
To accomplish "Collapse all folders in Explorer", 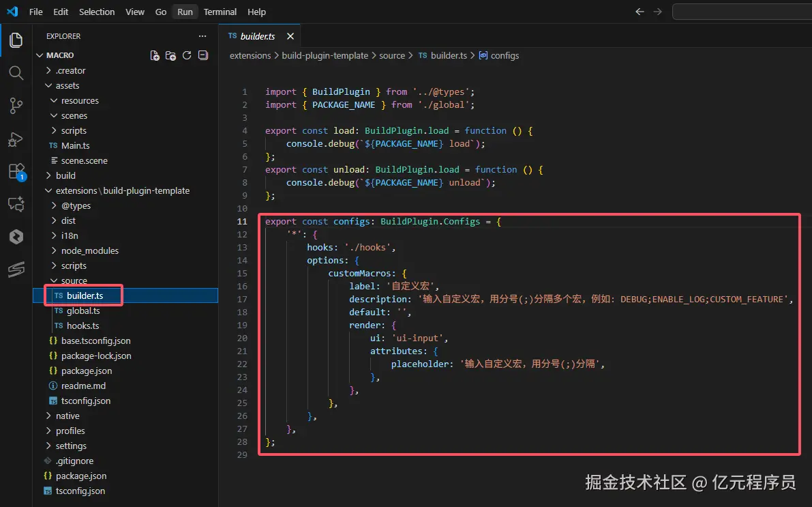I will 202,55.
